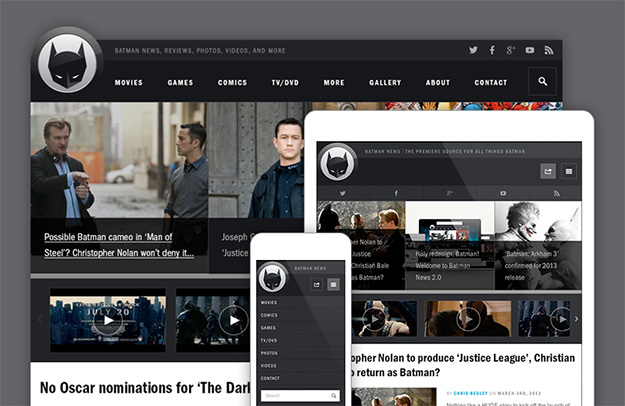This screenshot has width=625, height=406.
Task: Play the 'July 20' trailer video thumbnail
Action: point(108,320)
